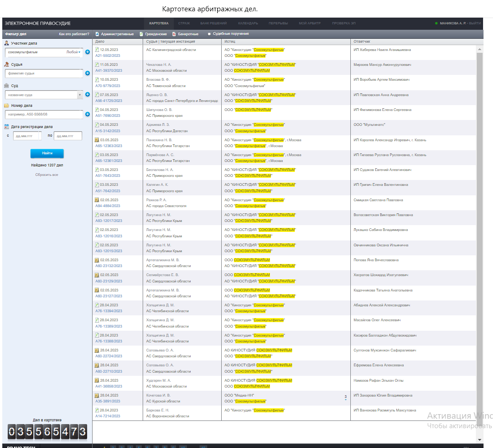
Task: Focus the registration date 'по' end field
Action: [68, 136]
